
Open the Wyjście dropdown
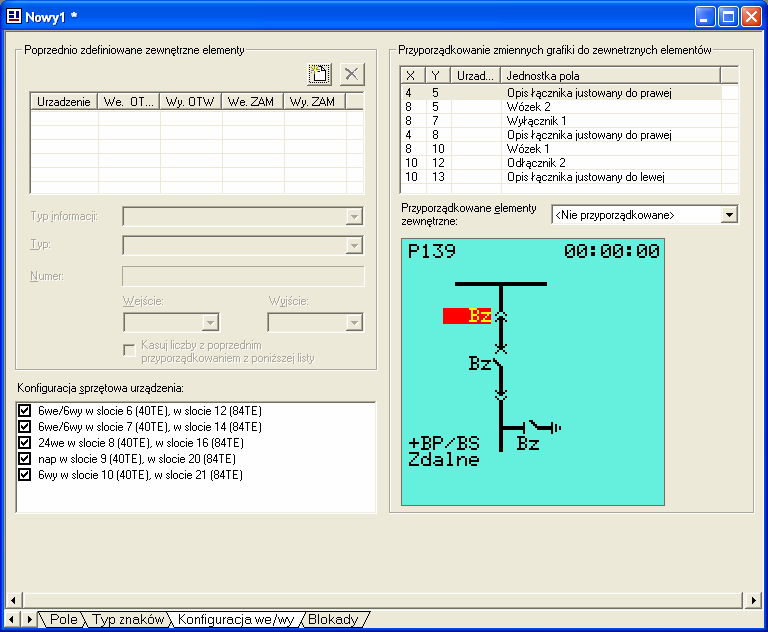pos(354,322)
